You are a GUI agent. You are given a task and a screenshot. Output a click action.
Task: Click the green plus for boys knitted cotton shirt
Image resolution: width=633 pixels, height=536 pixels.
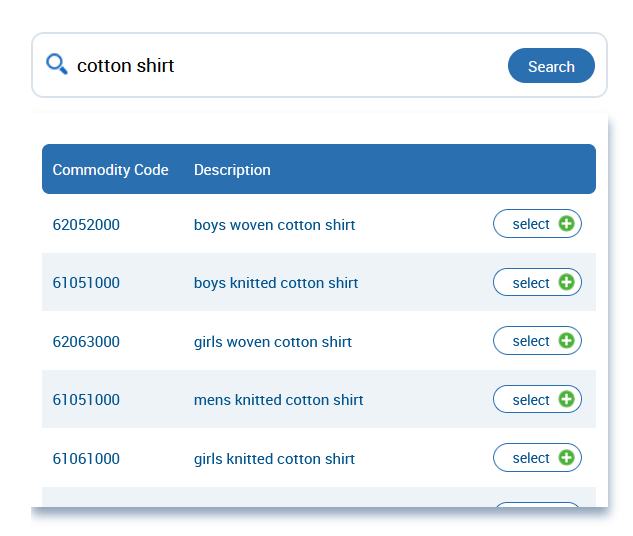(566, 282)
